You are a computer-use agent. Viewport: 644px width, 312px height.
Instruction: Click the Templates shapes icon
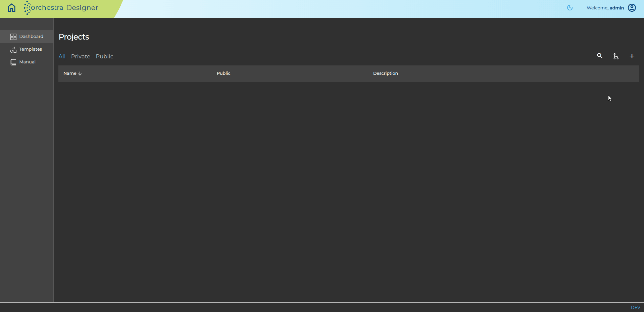pos(13,50)
